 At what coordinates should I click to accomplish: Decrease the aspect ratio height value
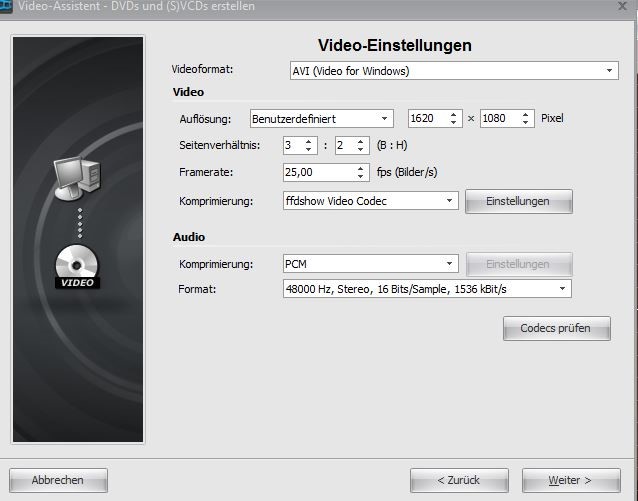(362, 150)
